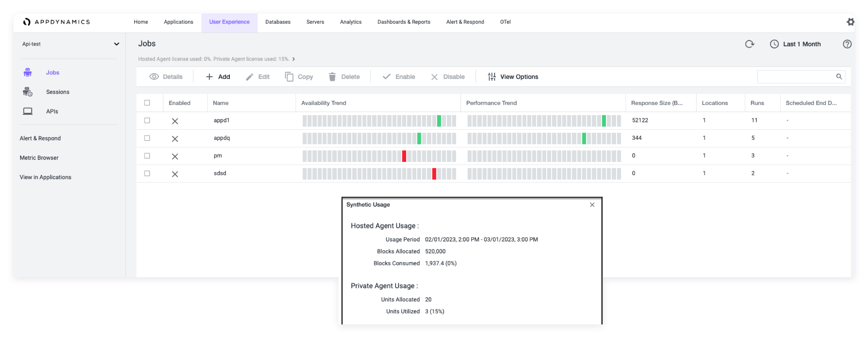The height and width of the screenshot is (338, 868).
Task: Click the sdsd job name
Action: (220, 173)
